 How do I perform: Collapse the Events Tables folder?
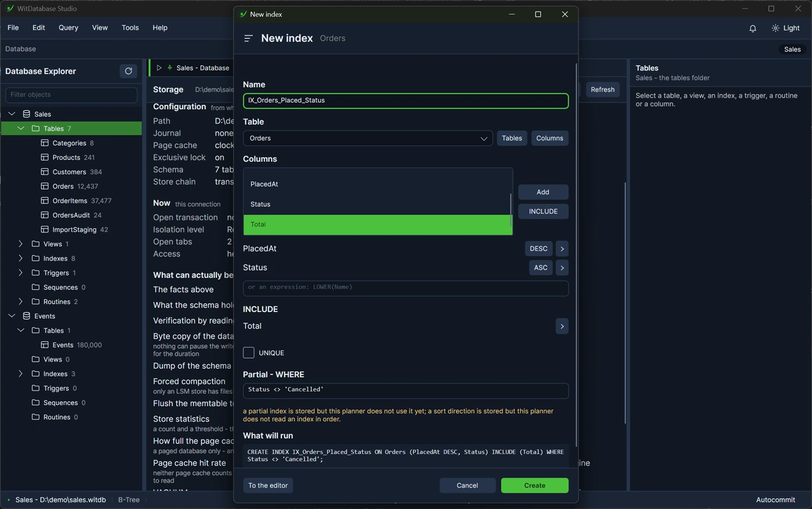click(21, 331)
